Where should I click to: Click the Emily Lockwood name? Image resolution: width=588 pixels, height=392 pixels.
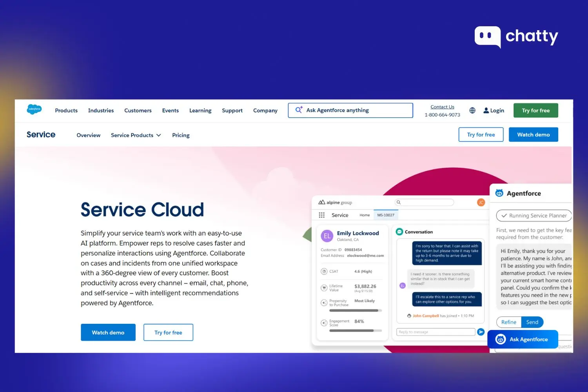[358, 233]
